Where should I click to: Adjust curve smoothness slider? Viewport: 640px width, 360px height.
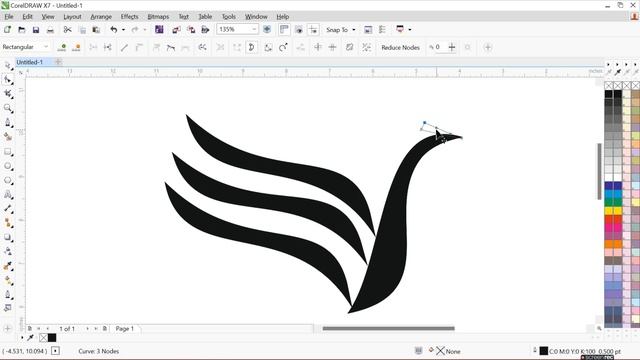pyautogui.click(x=451, y=47)
